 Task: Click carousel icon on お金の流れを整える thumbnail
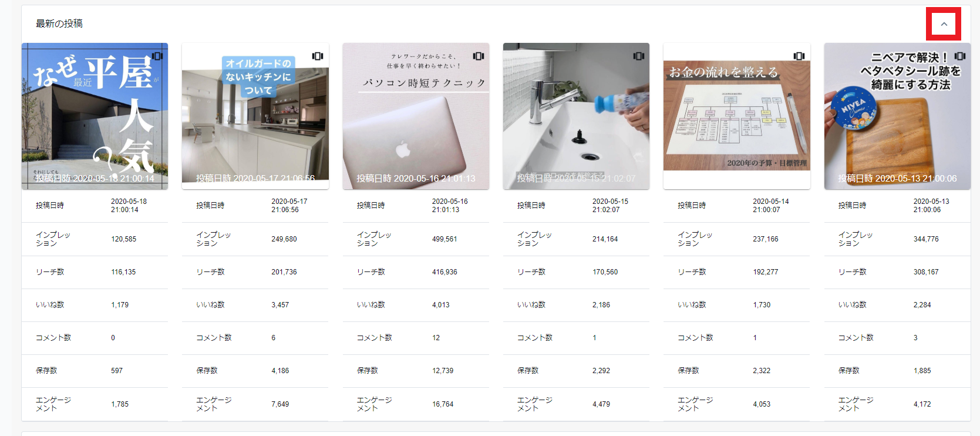(x=799, y=56)
